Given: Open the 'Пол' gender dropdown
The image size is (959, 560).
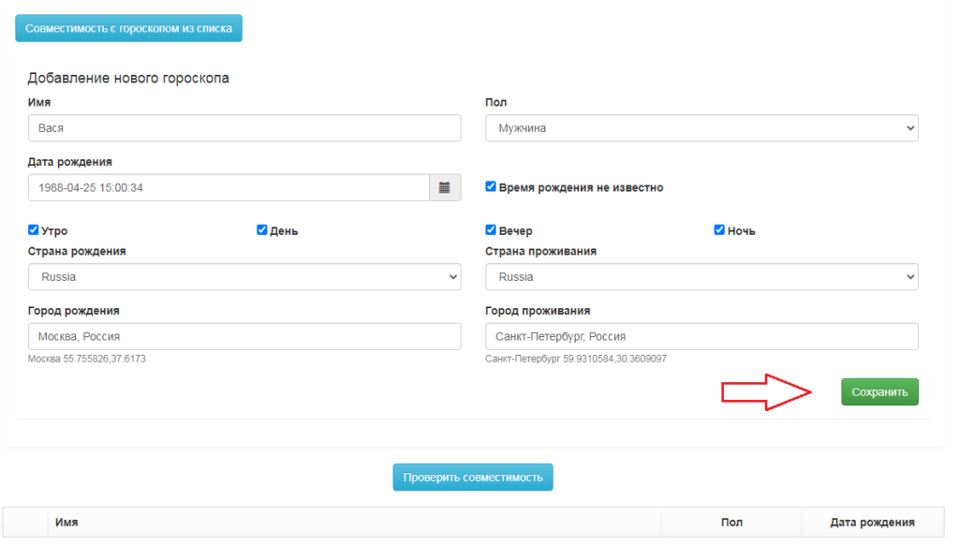Looking at the screenshot, I should click(701, 128).
